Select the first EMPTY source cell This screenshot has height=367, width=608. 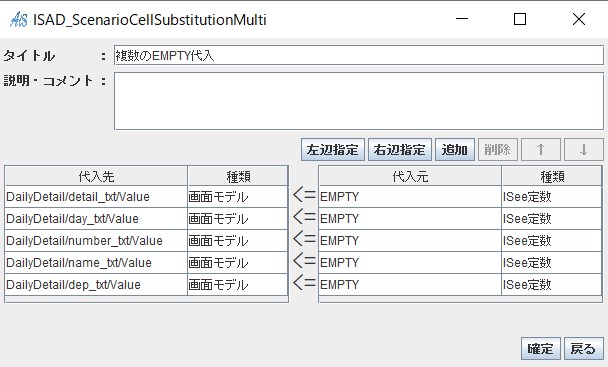coord(410,197)
